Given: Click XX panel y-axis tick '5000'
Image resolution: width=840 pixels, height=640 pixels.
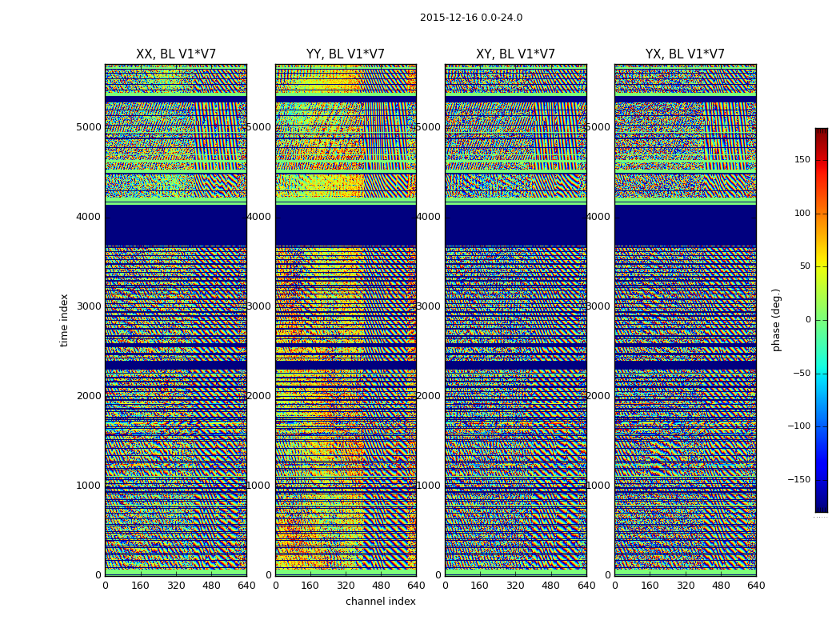Looking at the screenshot, I should 89,127.
